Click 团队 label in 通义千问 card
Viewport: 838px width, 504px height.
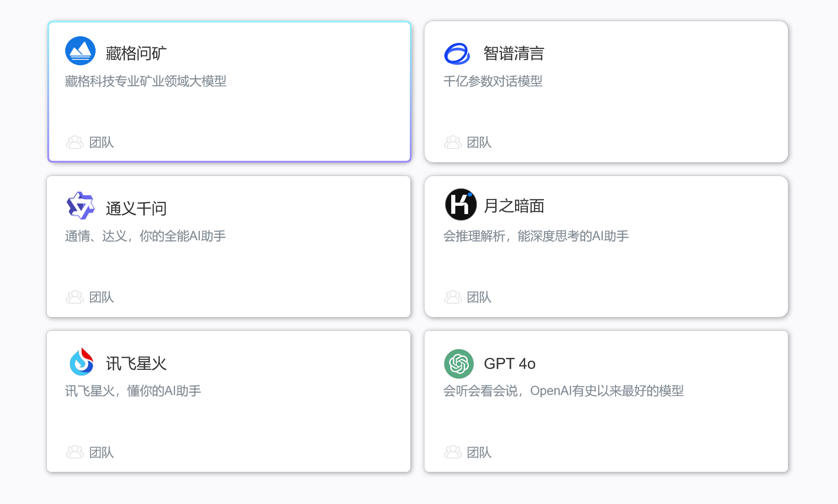(x=102, y=297)
